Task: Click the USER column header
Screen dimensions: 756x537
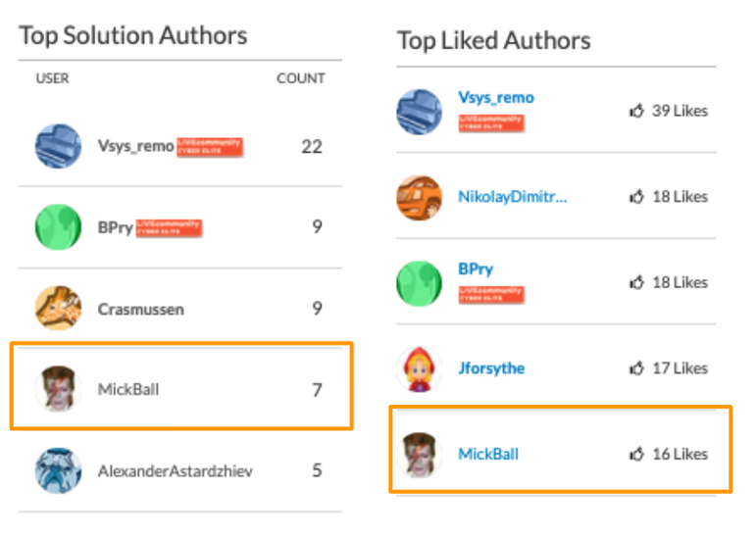Action: (53, 78)
